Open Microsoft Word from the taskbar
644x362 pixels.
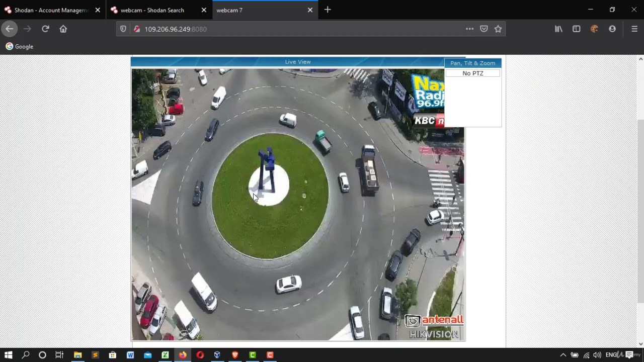click(130, 355)
